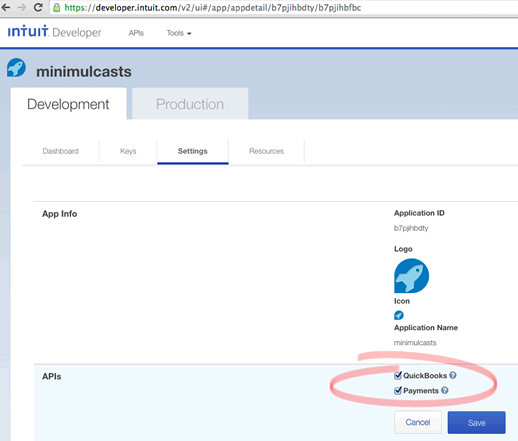Uncheck the QuickBooks API checkbox
The height and width of the screenshot is (441, 518).
(398, 375)
